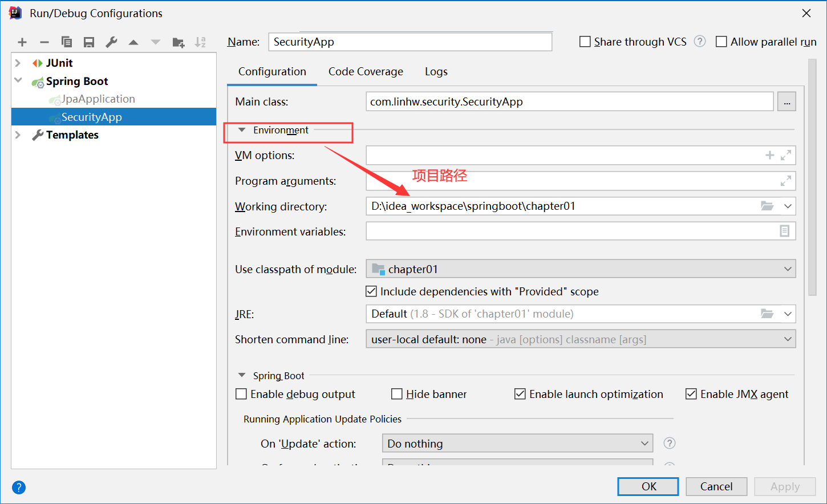827x504 pixels.
Task: Open the Environment variables editor icon
Action: [x=785, y=231]
